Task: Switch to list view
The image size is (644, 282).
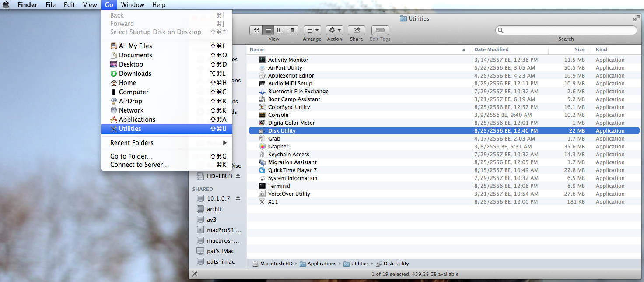Action: point(268,30)
